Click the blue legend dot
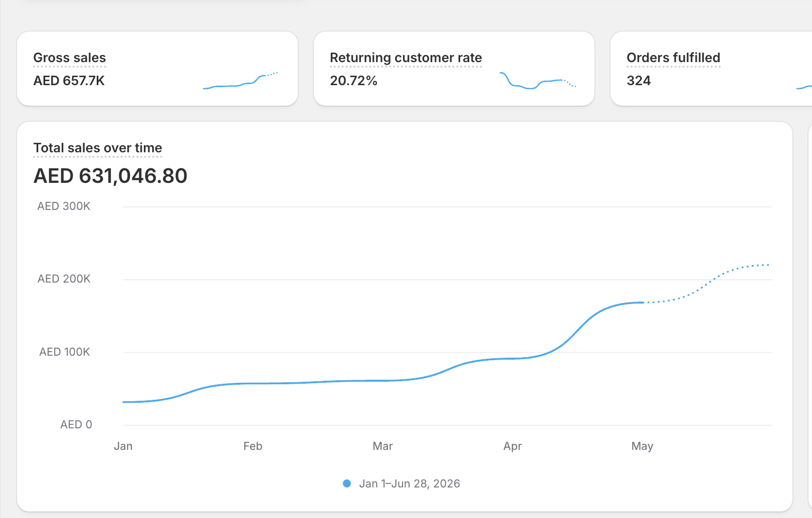 tap(347, 483)
